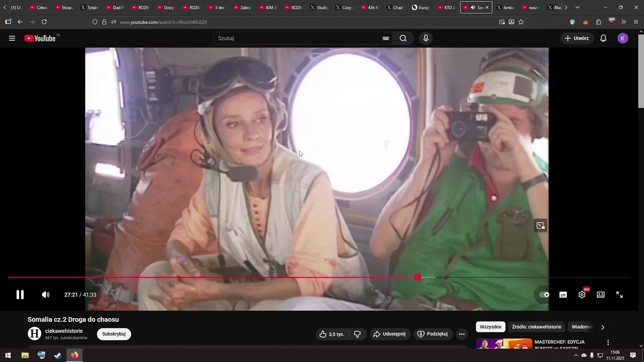Pause the video playback
Image resolution: width=644 pixels, height=362 pixels.
20,295
